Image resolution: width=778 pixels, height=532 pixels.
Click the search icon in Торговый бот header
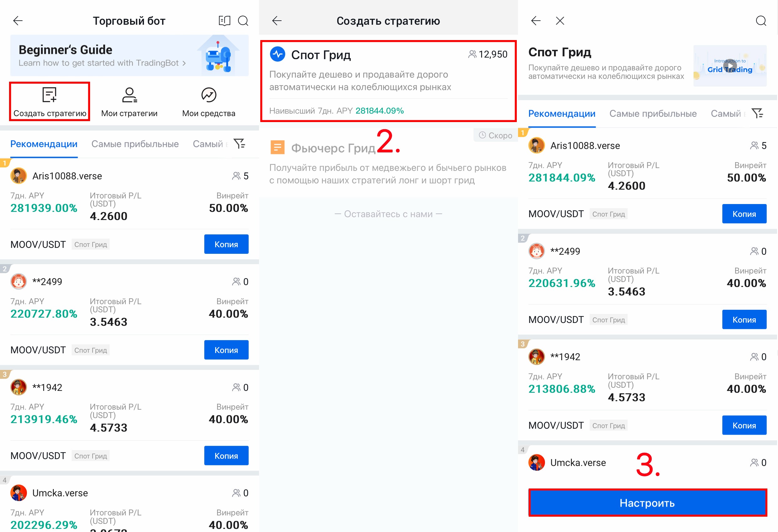pyautogui.click(x=243, y=21)
